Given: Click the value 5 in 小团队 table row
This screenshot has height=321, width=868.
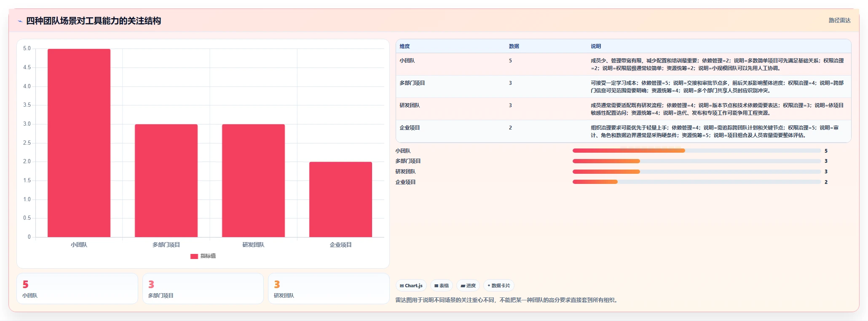Looking at the screenshot, I should click(510, 61).
